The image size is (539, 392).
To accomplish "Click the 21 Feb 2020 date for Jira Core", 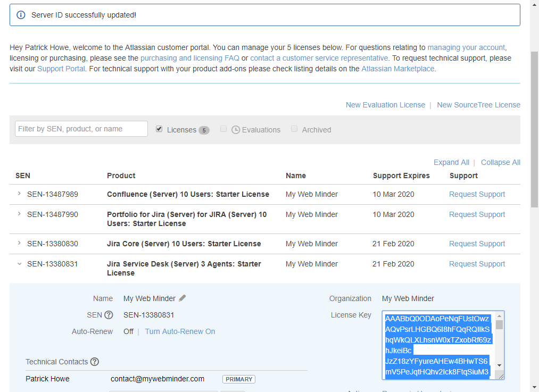I will click(x=393, y=244).
